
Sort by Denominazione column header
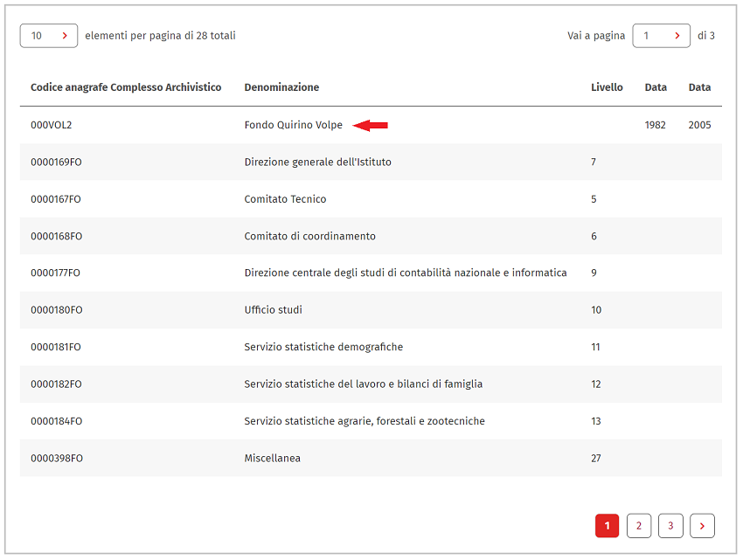pos(281,87)
